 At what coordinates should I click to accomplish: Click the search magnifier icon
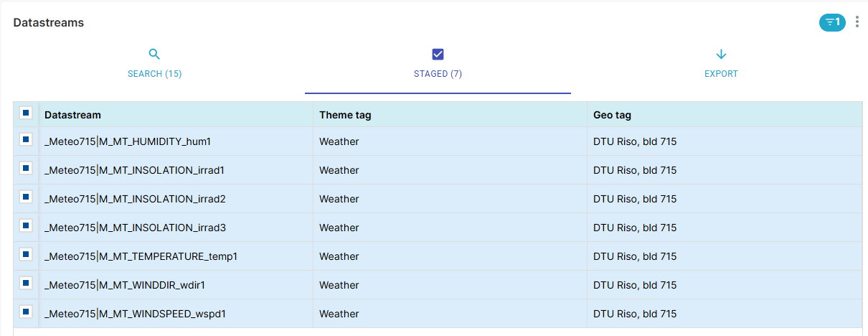tap(154, 55)
